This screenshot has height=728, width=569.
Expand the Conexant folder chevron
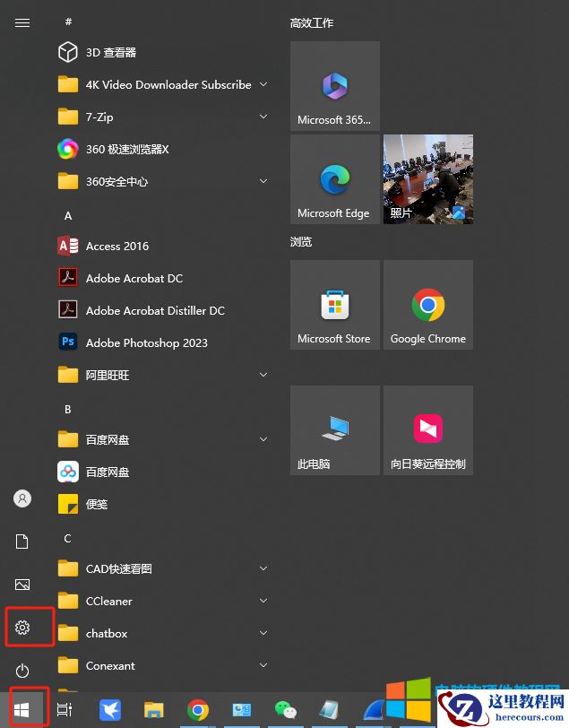pos(263,665)
